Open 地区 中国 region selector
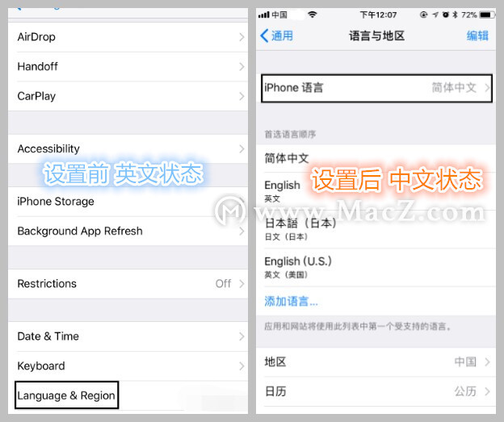The image size is (504, 422). click(x=376, y=362)
